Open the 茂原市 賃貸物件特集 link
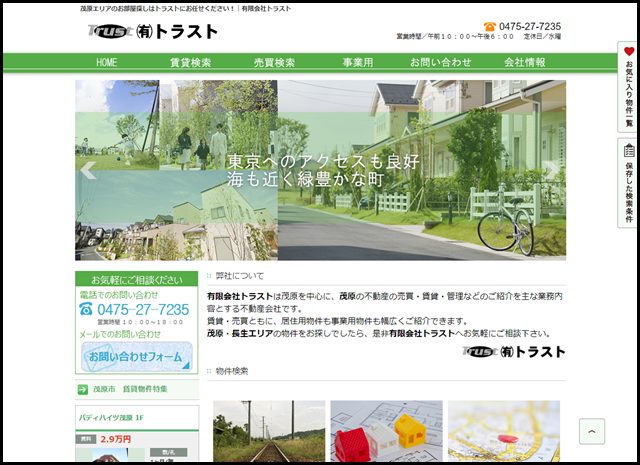 point(130,389)
